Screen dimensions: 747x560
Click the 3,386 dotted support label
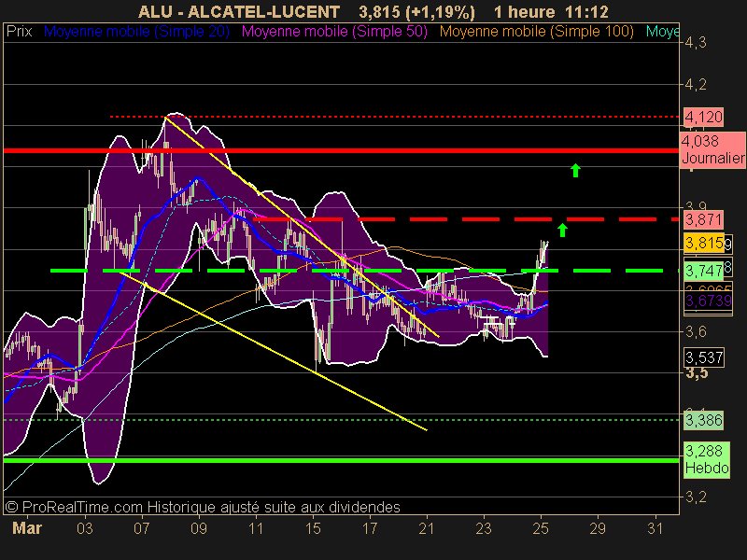pos(704,421)
